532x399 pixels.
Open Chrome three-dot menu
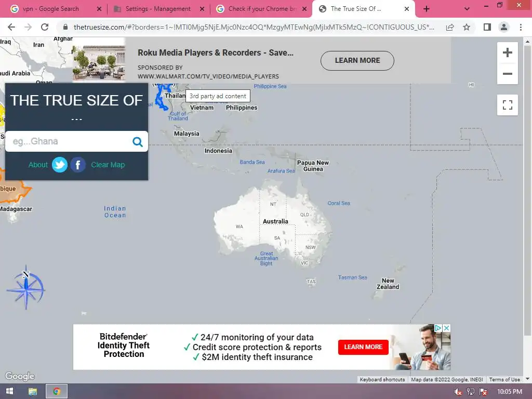point(521,27)
